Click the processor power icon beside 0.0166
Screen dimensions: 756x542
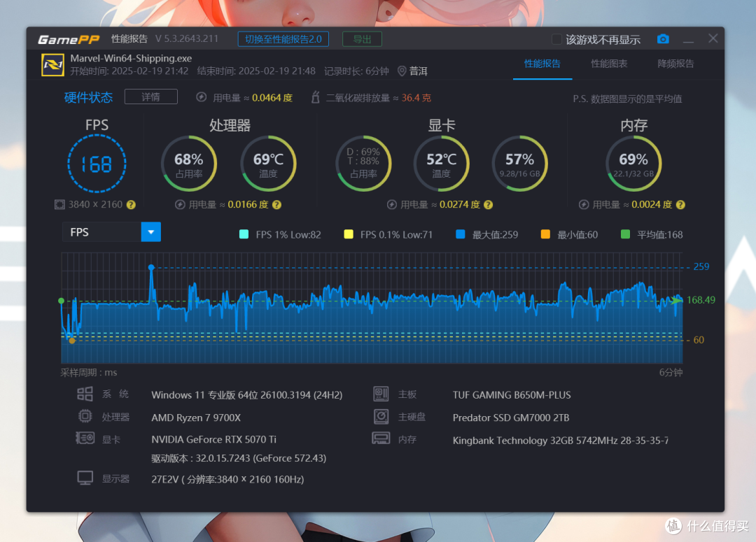tap(180, 205)
